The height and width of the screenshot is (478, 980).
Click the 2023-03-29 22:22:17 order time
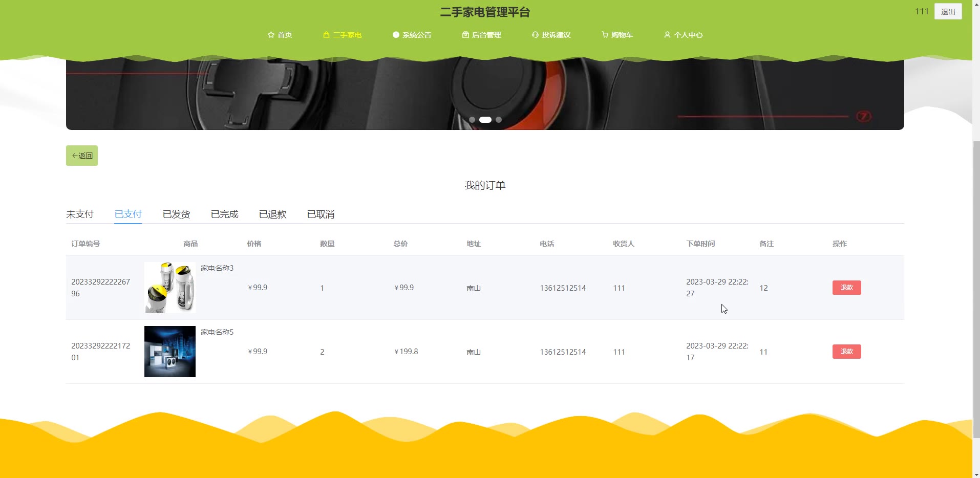[x=717, y=352]
